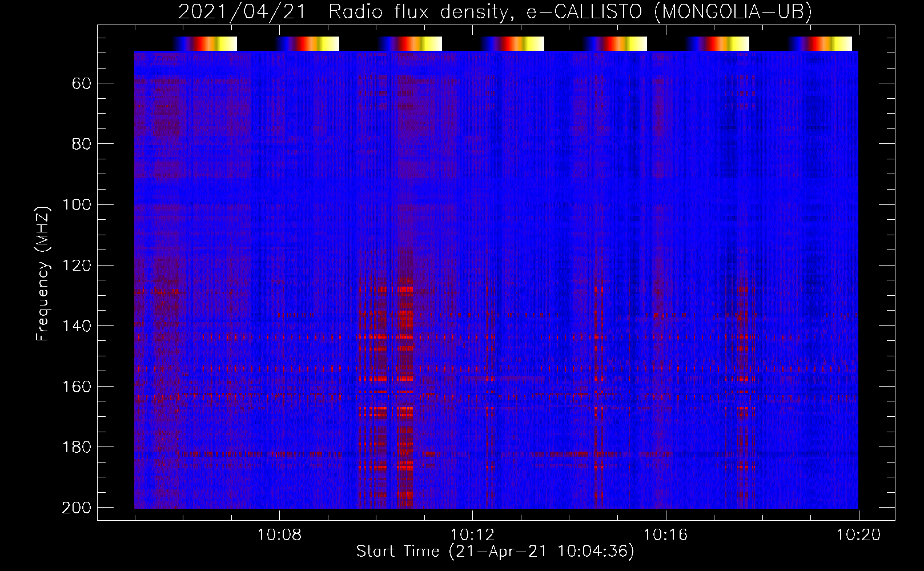Image resolution: width=924 pixels, height=571 pixels.
Task: Click the fourth color scale bar, above 10:12
Action: 512,43
